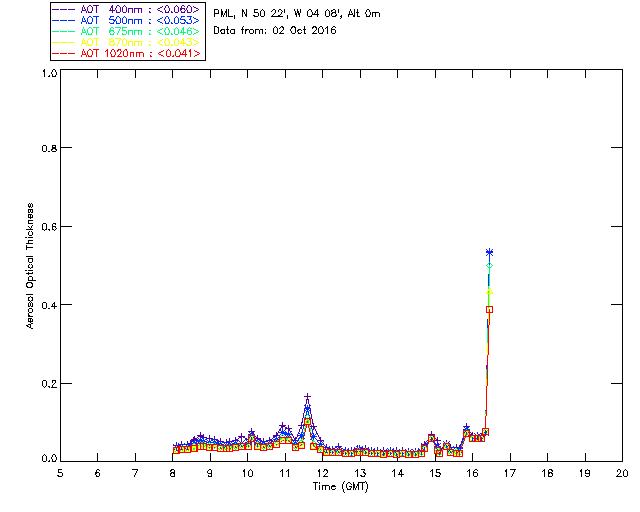
Task: Click the 'Data from: 02 Oct 2016' text
Action: (275, 30)
